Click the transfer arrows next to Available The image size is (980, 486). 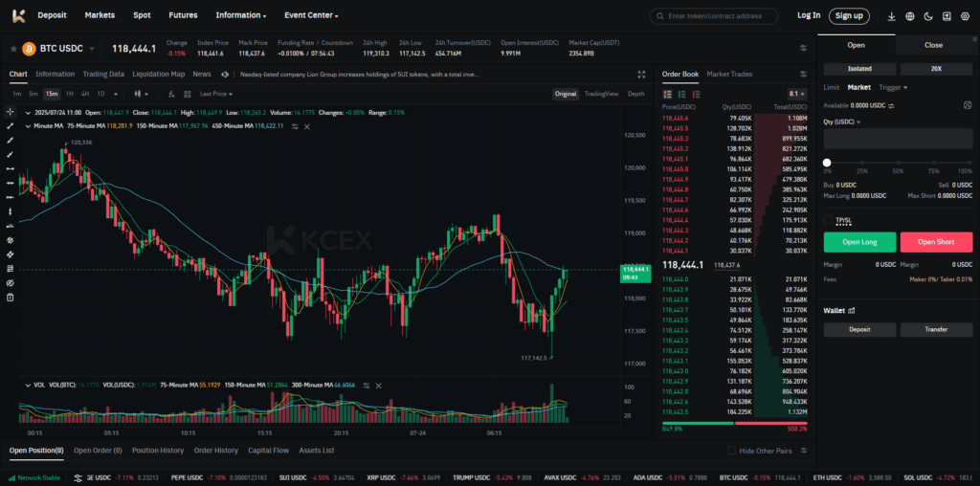pyautogui.click(x=891, y=105)
